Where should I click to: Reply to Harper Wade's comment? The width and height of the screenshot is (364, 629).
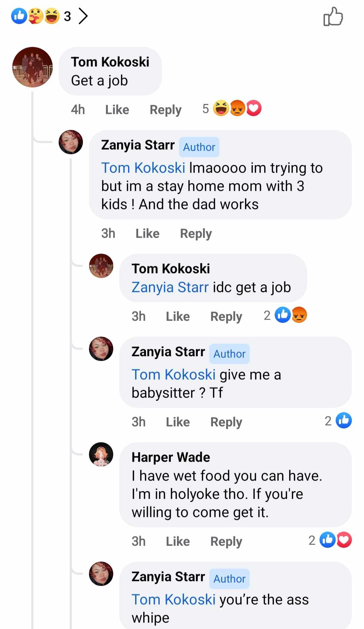(226, 541)
